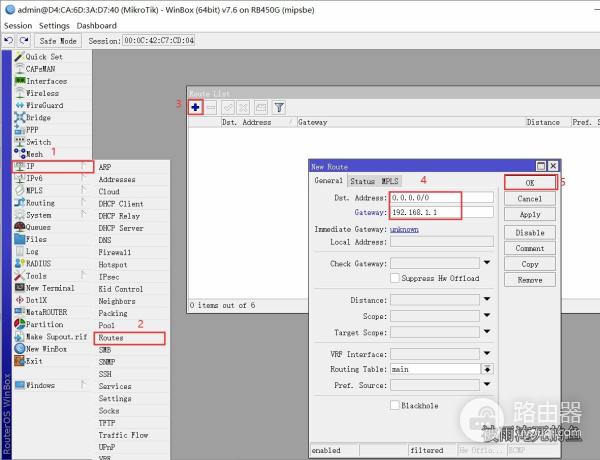Click the filter funnel icon in Route List
This screenshot has height=460, width=600.
click(x=279, y=108)
